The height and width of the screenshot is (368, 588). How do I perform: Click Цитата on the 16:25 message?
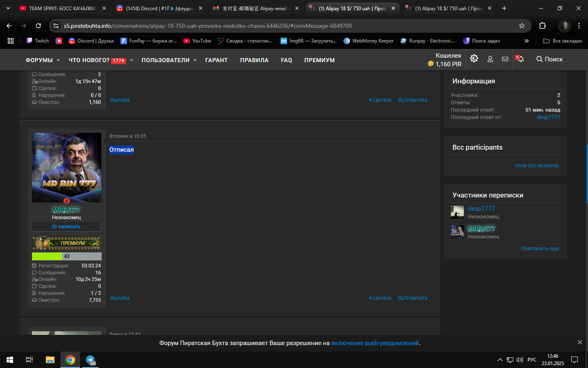pos(380,298)
